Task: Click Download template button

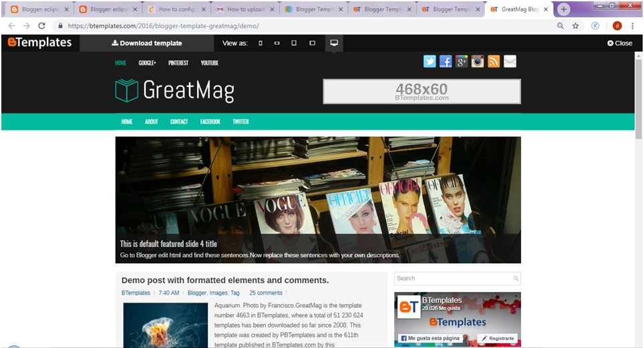Action: 146,43
